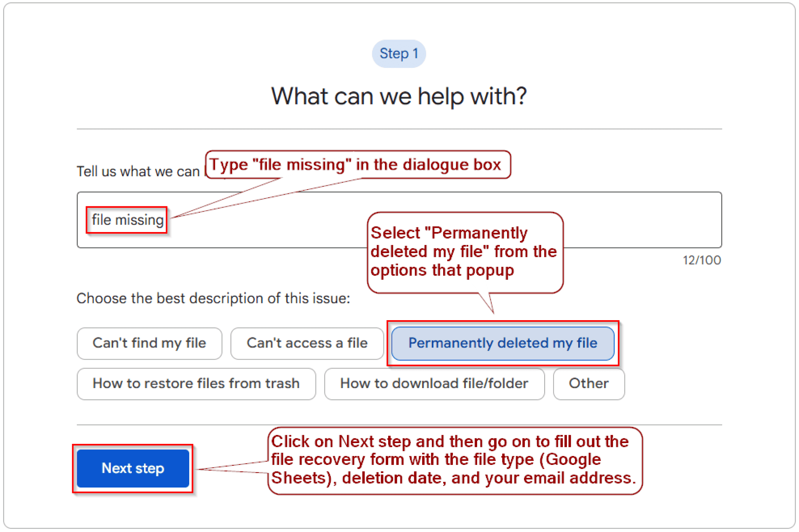
Task: Click the "Choose the best description" label
Action: tap(213, 298)
